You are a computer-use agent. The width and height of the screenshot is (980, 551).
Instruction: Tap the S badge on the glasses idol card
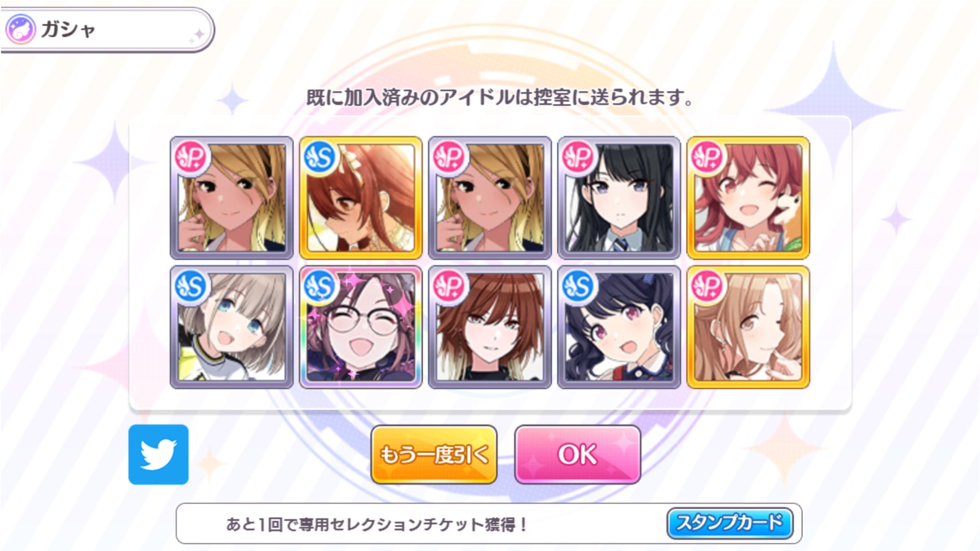(x=320, y=287)
